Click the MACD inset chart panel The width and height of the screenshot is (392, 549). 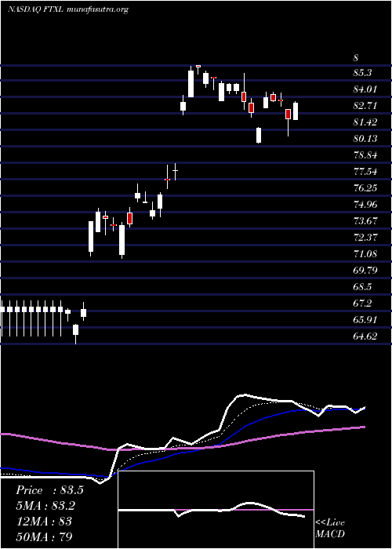click(x=216, y=510)
